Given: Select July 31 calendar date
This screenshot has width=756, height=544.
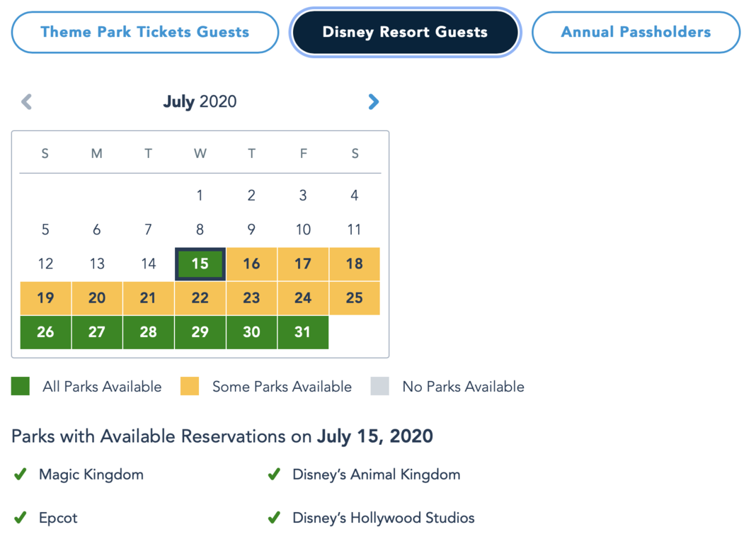Looking at the screenshot, I should 303,332.
